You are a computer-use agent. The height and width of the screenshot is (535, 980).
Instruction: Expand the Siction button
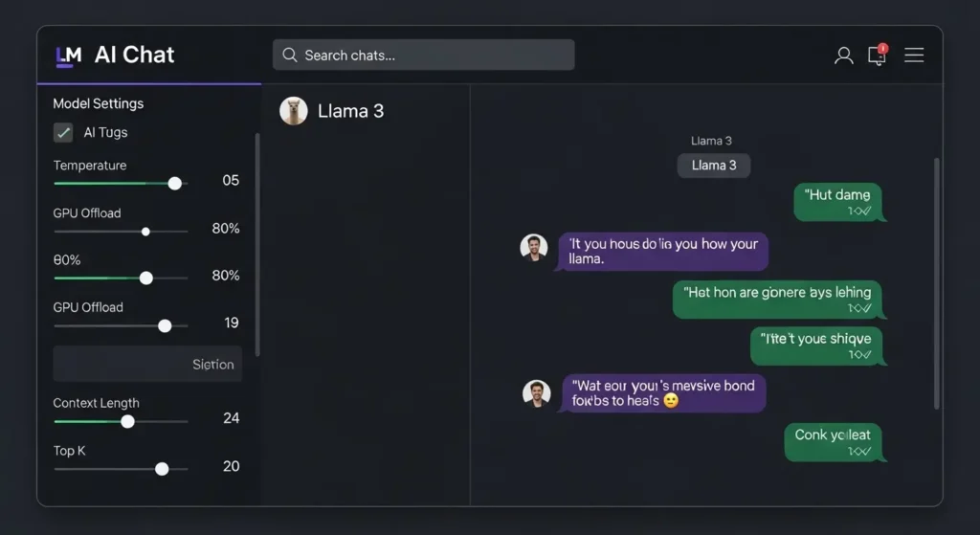(147, 365)
